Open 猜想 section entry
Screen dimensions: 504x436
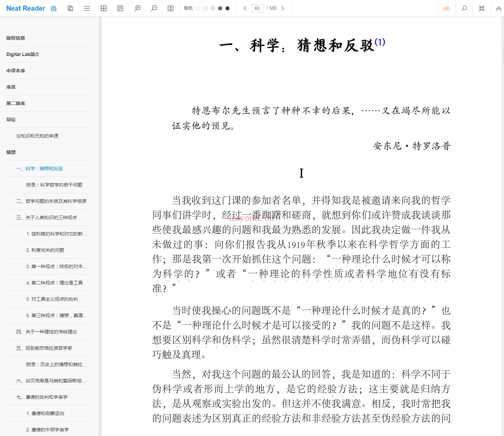(48, 152)
